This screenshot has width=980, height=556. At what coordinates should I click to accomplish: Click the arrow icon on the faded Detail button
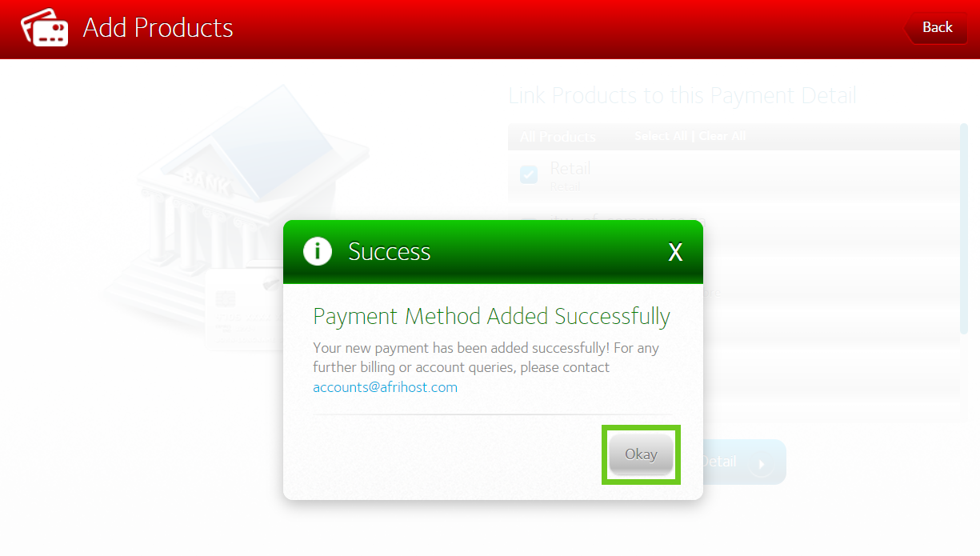tap(761, 463)
